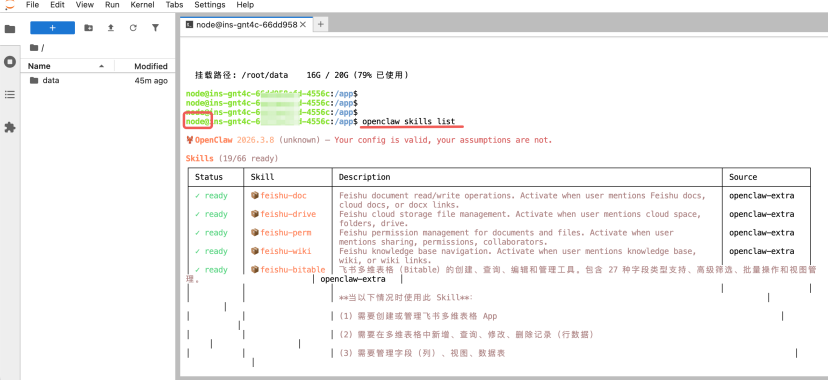The image size is (828, 380).
Task: Click the JupyterLab logo
Action: click(x=10, y=5)
